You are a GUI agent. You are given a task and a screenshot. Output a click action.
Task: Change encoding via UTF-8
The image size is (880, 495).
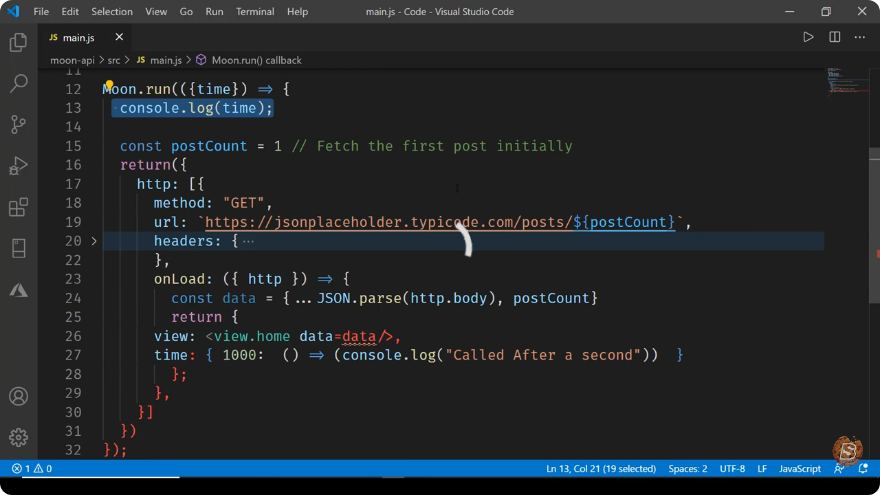pos(732,469)
